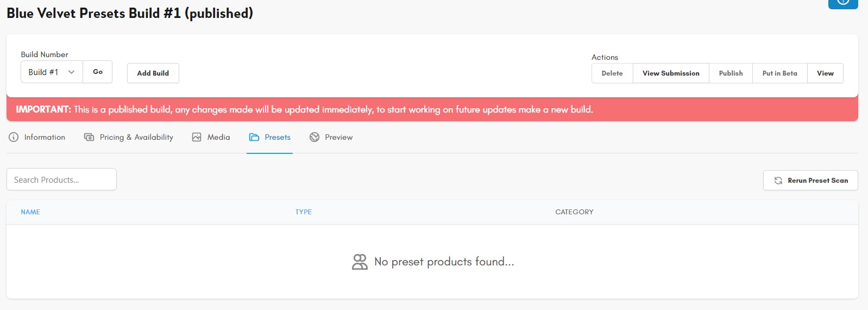
Task: Expand the build number chevron arrow
Action: click(x=71, y=72)
